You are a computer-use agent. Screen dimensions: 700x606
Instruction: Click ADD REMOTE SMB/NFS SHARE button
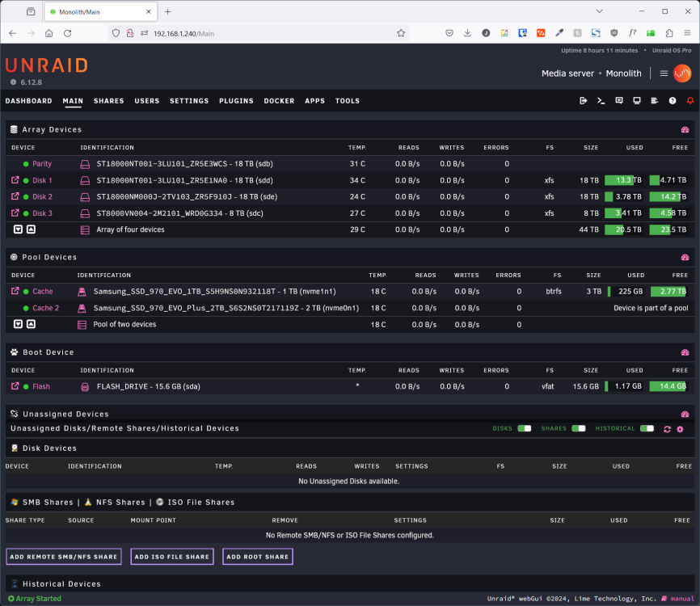[64, 557]
